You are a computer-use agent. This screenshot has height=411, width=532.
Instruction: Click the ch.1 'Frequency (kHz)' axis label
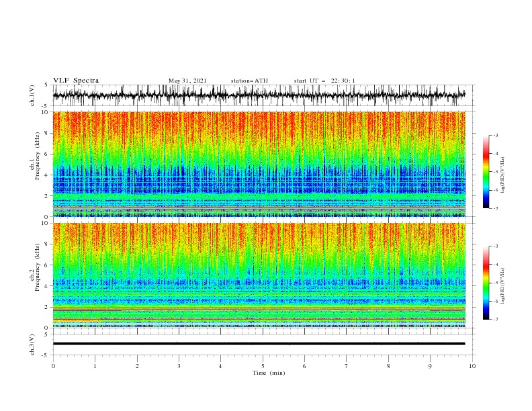pos(37,156)
